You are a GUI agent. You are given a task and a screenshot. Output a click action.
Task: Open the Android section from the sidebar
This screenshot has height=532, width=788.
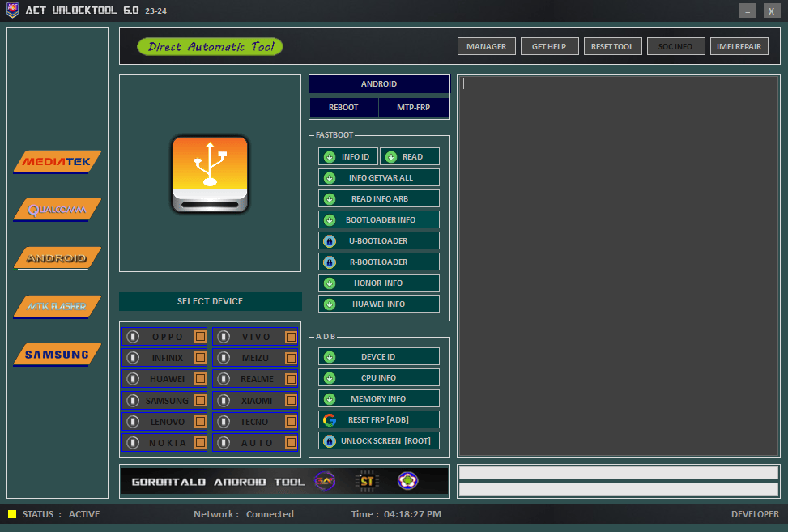[x=57, y=258]
